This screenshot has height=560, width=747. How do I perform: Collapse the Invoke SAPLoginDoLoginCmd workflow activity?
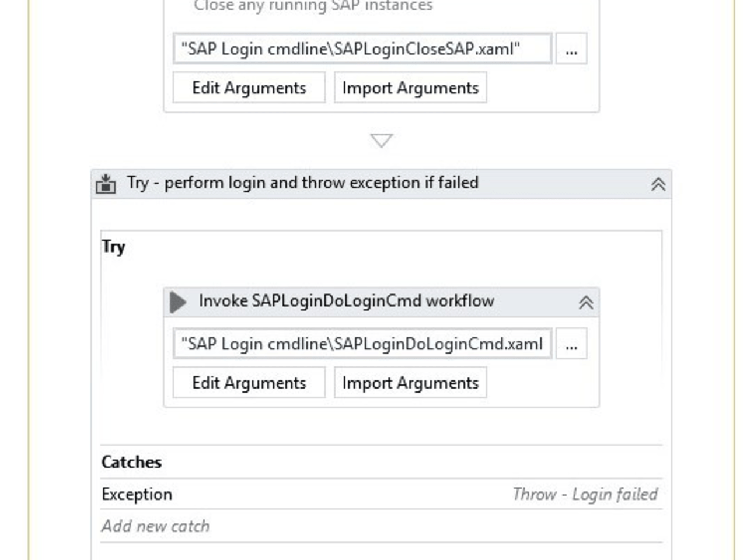coord(585,302)
